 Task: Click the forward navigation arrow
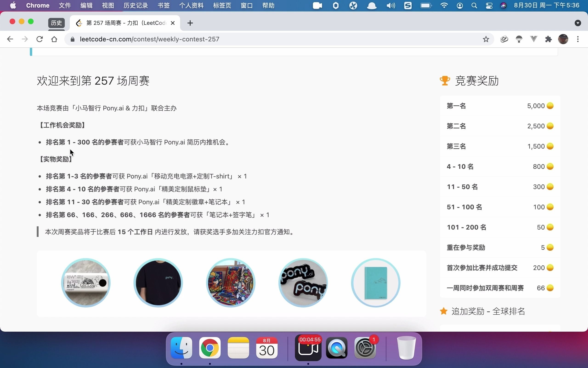pos(25,39)
